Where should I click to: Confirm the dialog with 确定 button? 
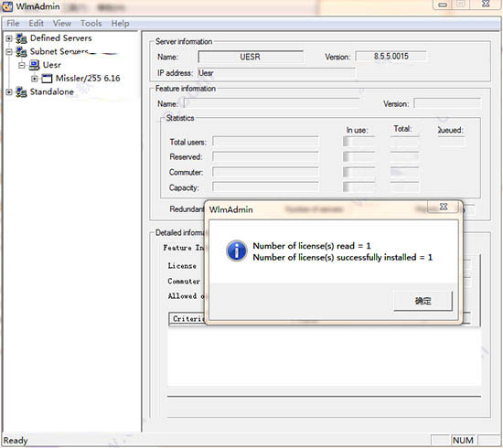coord(423,301)
